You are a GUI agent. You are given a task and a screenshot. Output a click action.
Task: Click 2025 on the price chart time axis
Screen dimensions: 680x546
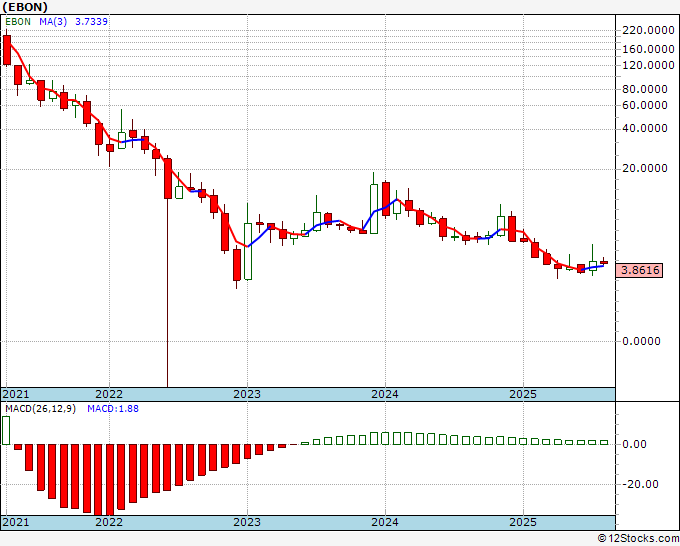(523, 394)
